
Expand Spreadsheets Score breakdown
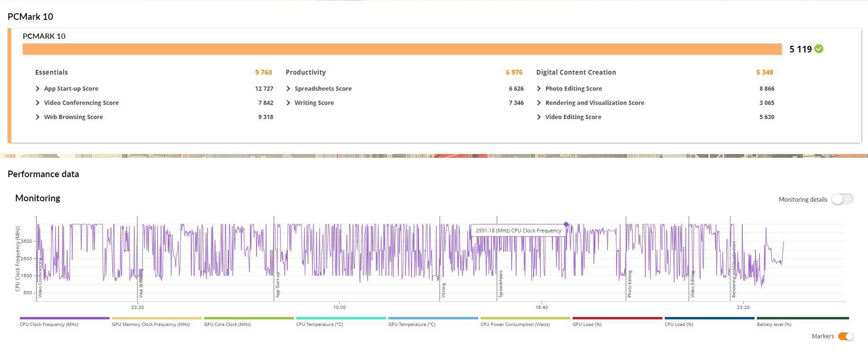(x=288, y=89)
